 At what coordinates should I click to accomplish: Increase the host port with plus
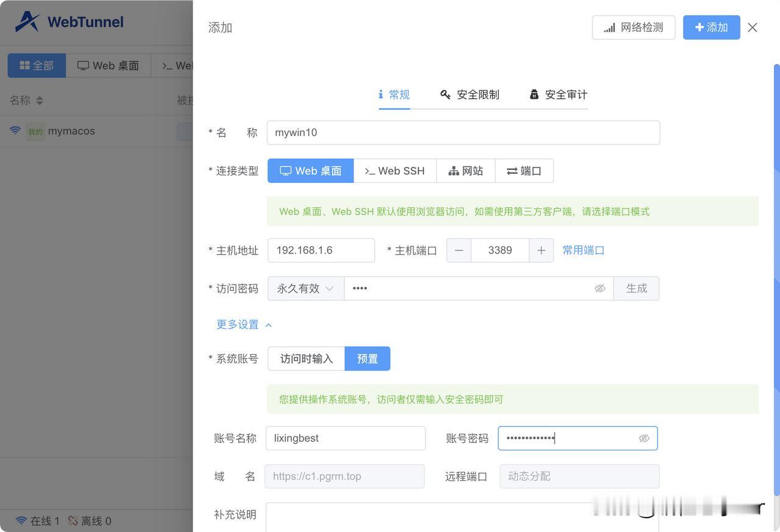tap(541, 250)
